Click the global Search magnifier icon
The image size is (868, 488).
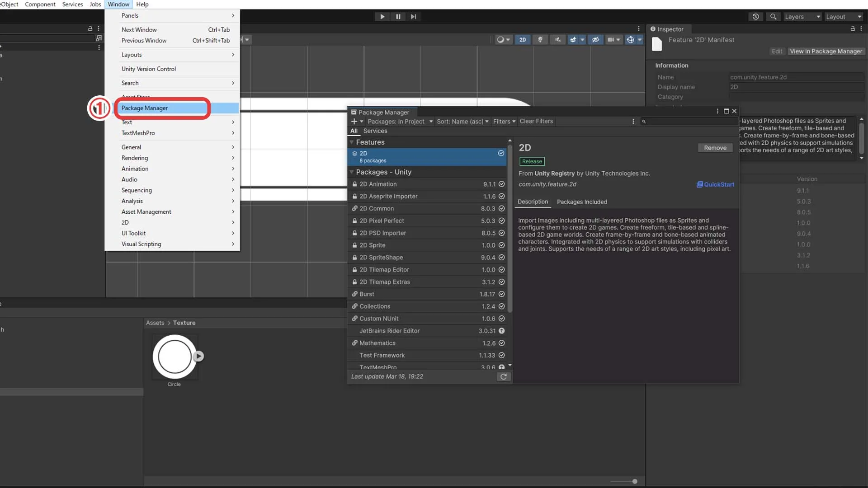coord(773,16)
